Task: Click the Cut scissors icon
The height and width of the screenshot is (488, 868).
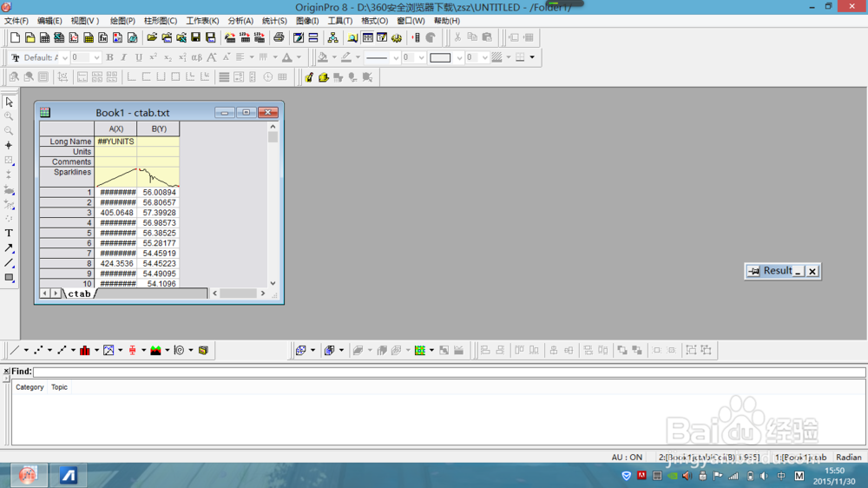Action: pos(457,37)
